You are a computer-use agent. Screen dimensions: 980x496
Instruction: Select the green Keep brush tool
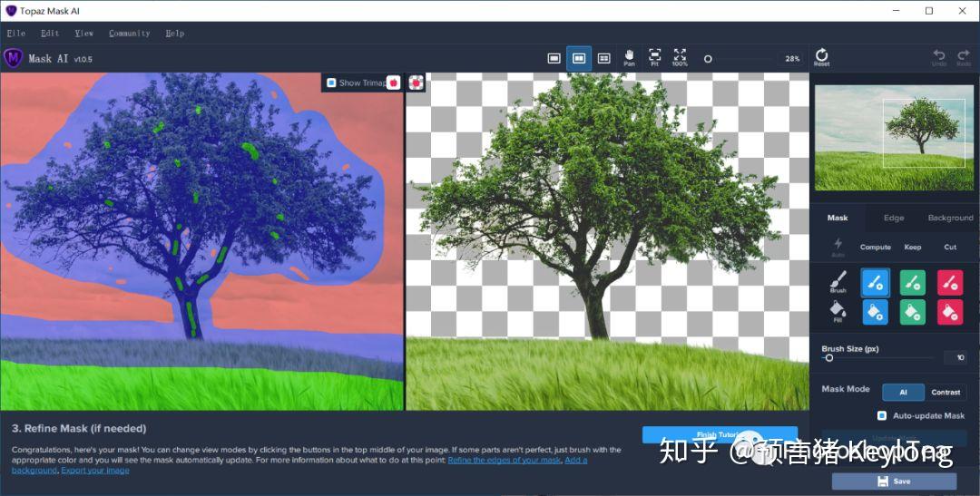coord(913,282)
